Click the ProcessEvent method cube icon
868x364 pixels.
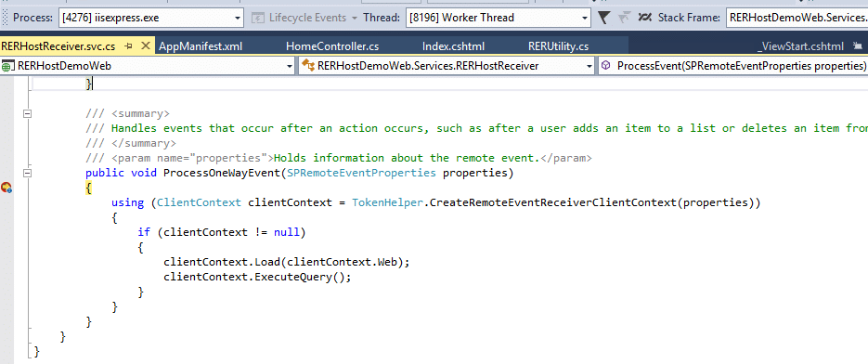pyautogui.click(x=606, y=66)
